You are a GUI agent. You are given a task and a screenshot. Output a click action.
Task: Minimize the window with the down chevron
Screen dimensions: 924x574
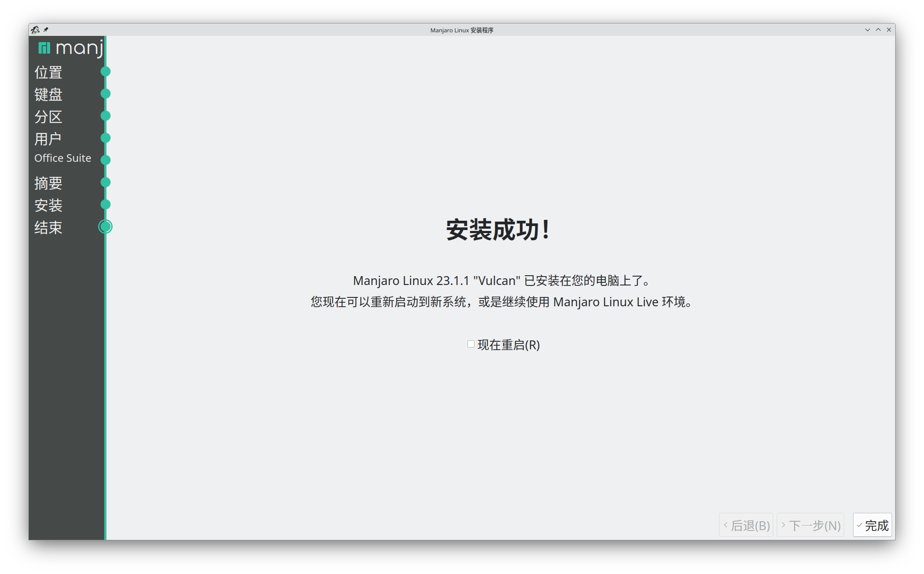(x=867, y=30)
